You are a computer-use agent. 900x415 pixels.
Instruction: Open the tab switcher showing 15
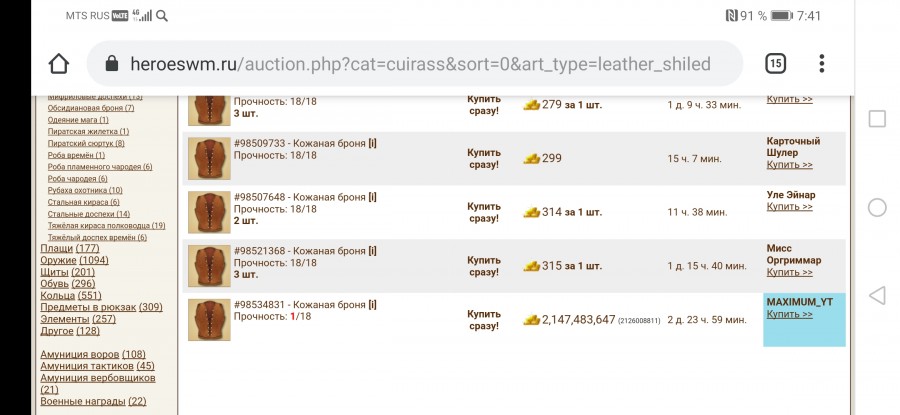775,64
